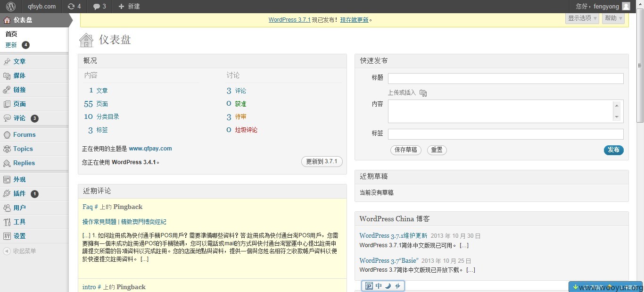This screenshot has height=292, width=644.
Task: Focus the 标题 title input field
Action: [506, 79]
